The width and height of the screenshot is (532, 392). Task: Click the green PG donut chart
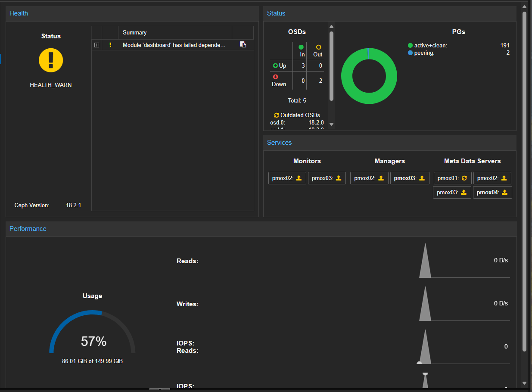369,76
